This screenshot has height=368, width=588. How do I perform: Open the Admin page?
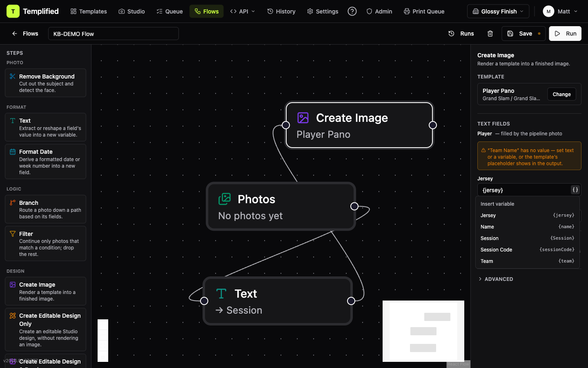click(379, 11)
